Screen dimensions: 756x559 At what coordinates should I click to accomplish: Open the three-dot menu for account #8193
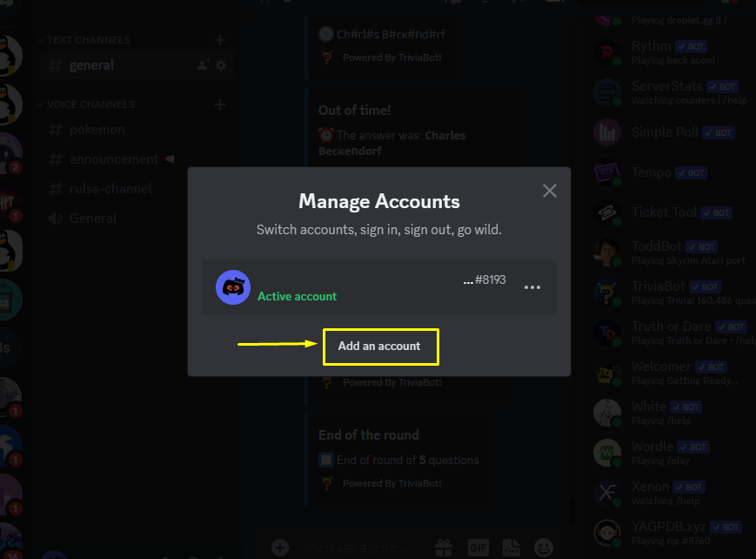tap(532, 287)
